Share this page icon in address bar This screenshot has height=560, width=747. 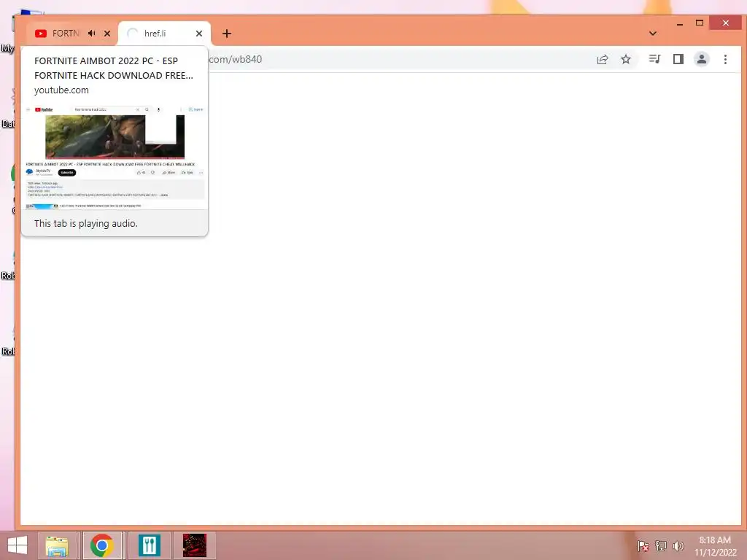(602, 59)
